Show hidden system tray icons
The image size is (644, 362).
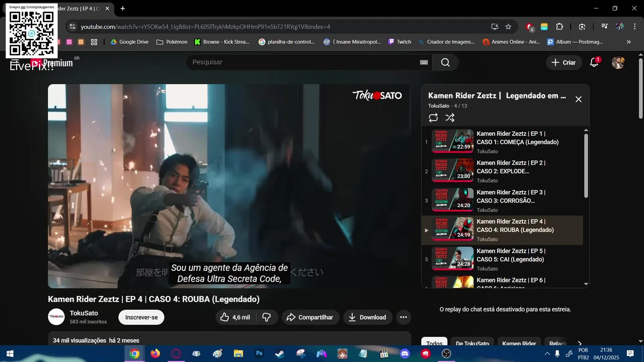[547, 353]
